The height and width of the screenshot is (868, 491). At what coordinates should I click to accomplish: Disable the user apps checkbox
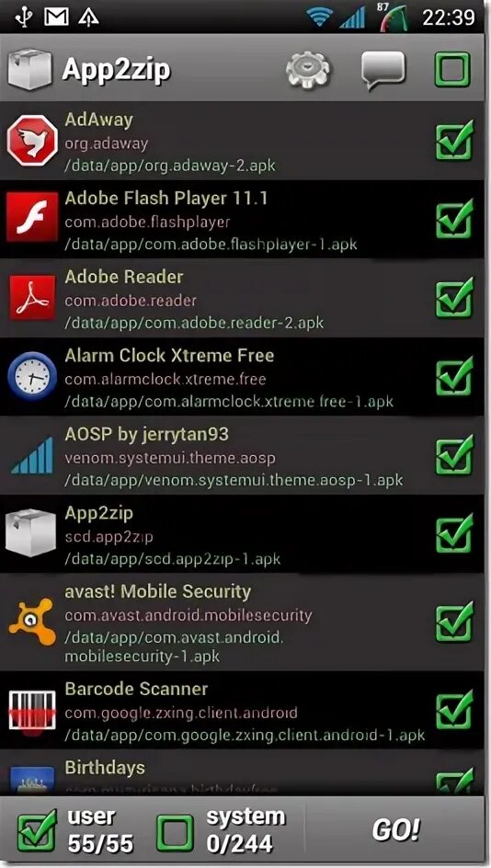point(37,830)
